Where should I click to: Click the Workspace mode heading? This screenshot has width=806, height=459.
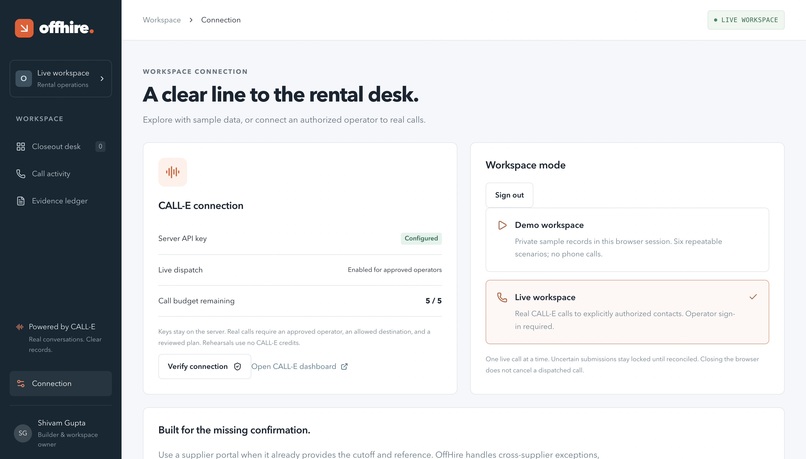pyautogui.click(x=525, y=165)
